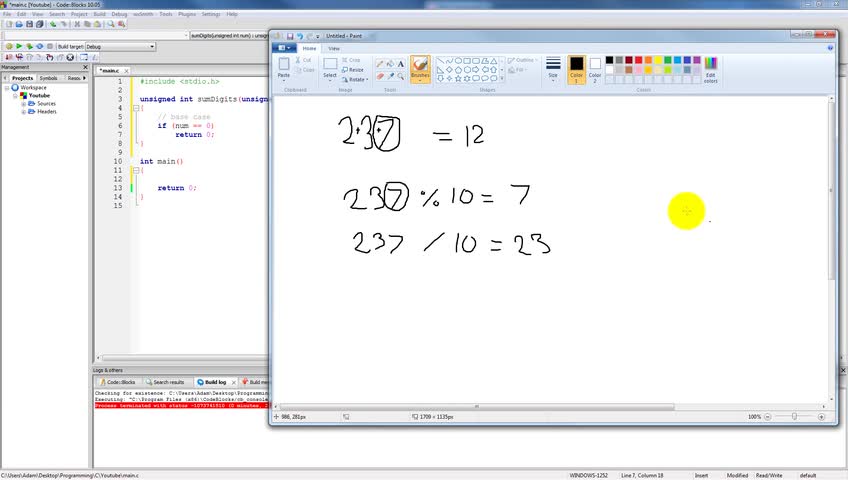The width and height of the screenshot is (848, 480).
Task: Click the Replace icon in Code::Blocks toolbar
Action: pos(122,24)
